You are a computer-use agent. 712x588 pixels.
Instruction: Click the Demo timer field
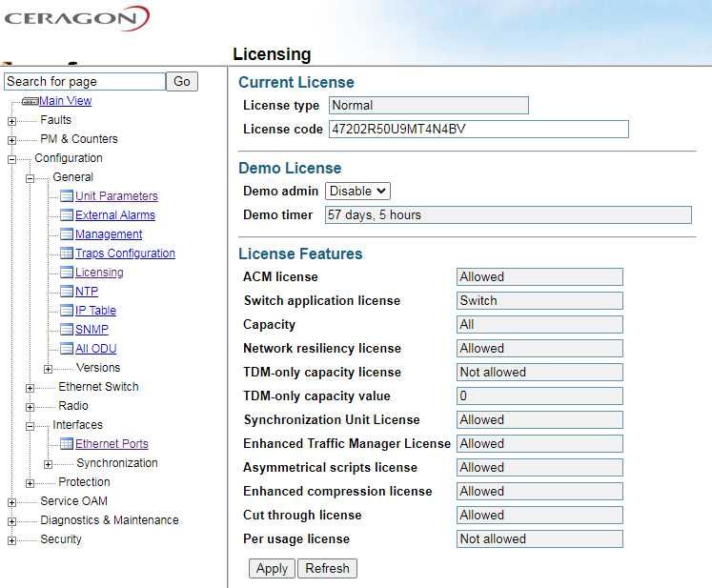[x=509, y=214]
